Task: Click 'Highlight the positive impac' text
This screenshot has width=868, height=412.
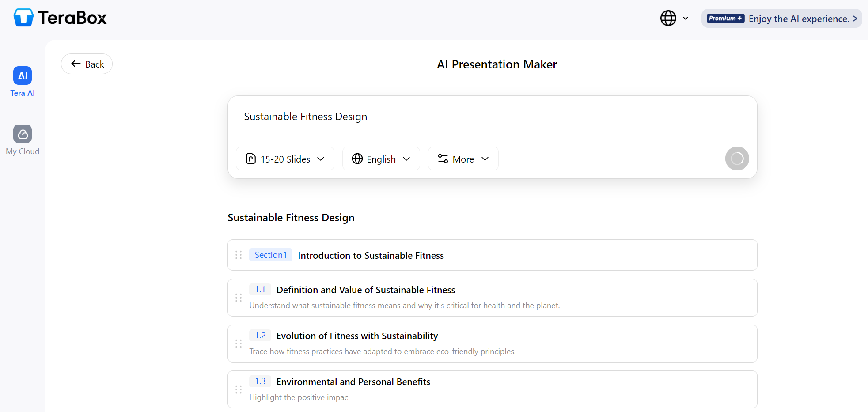Action: point(299,397)
